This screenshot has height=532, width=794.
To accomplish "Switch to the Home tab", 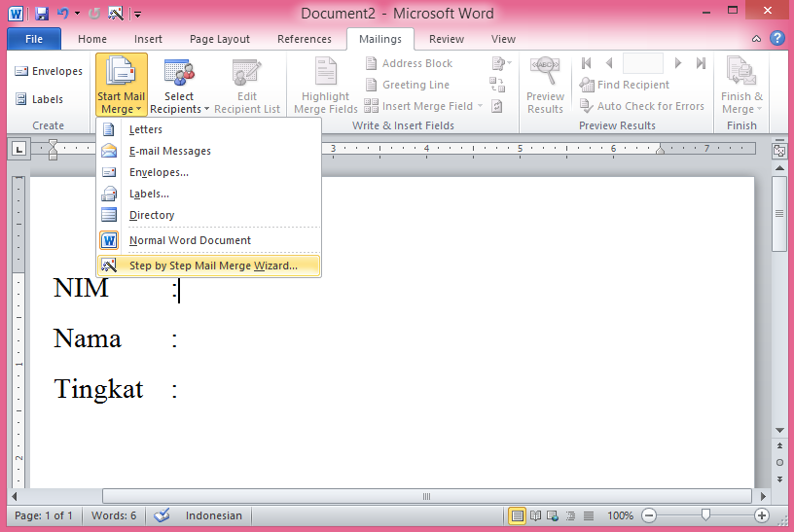I will click(92, 39).
